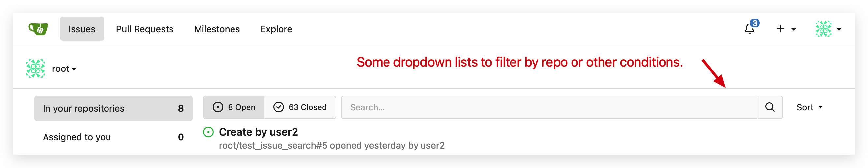Click the notification count badge showing 3
The width and height of the screenshot is (868, 168).
point(755,23)
